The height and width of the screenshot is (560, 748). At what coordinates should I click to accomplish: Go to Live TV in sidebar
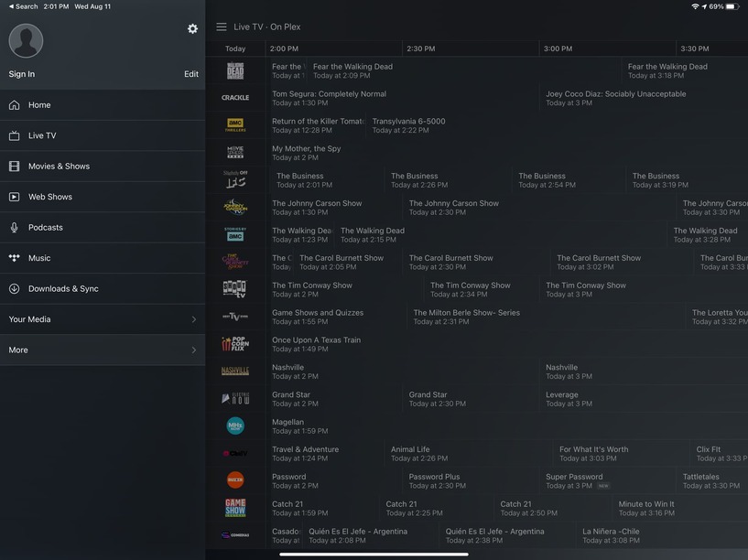[103, 135]
